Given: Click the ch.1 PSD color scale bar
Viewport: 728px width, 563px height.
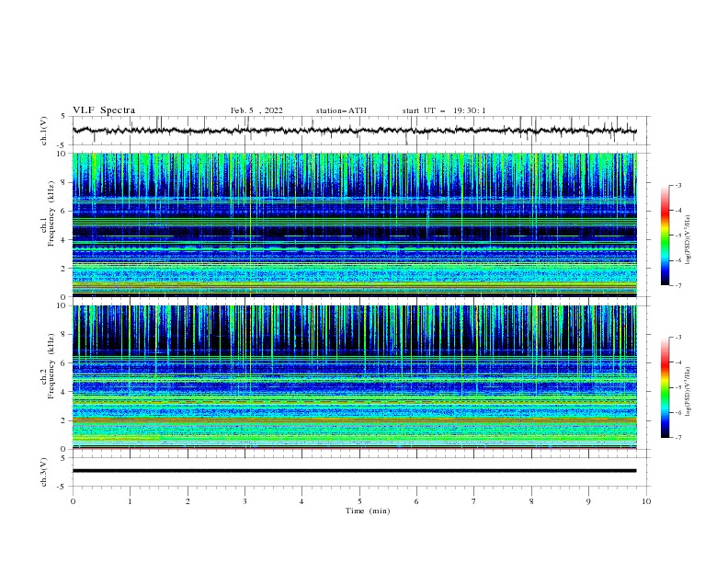Looking at the screenshot, I should click(665, 236).
